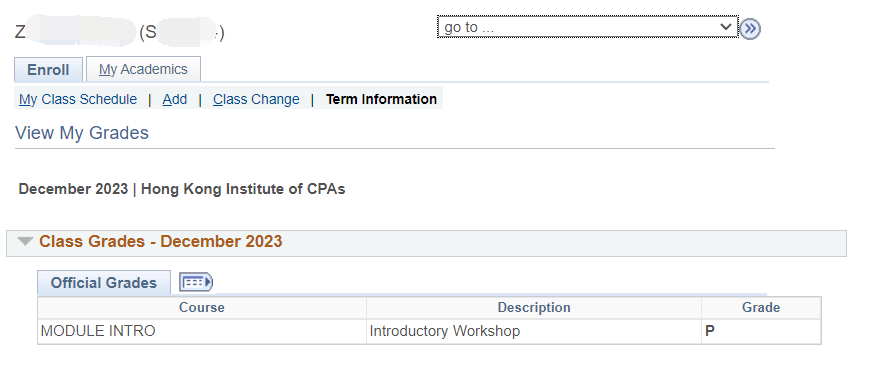Image resolution: width=872 pixels, height=375 pixels.
Task: Click the Course column header
Action: tap(202, 308)
